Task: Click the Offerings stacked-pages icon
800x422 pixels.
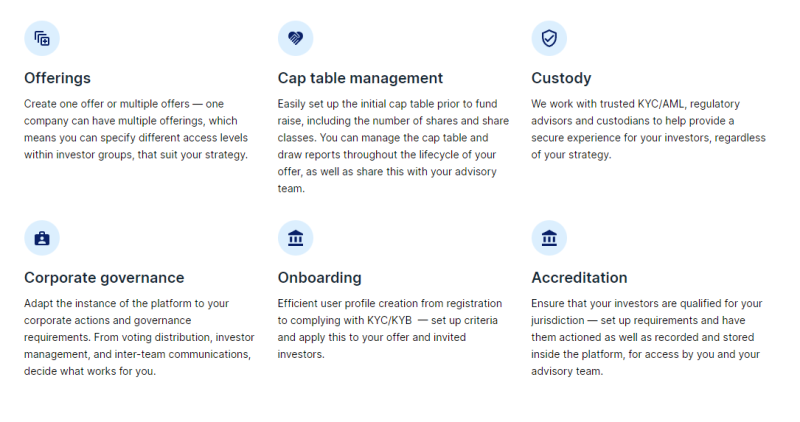Action: point(42,38)
